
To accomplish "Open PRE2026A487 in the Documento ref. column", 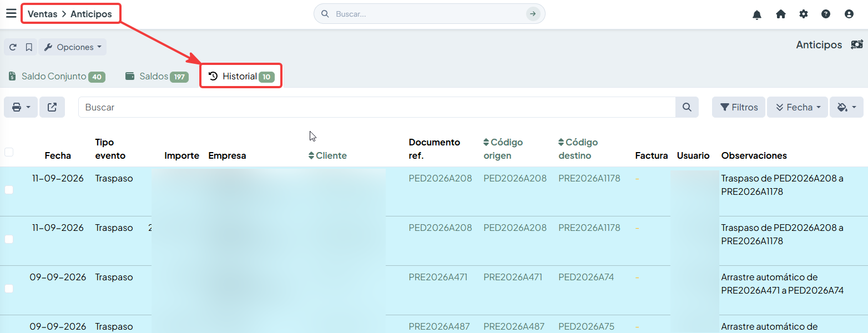I will (x=439, y=326).
